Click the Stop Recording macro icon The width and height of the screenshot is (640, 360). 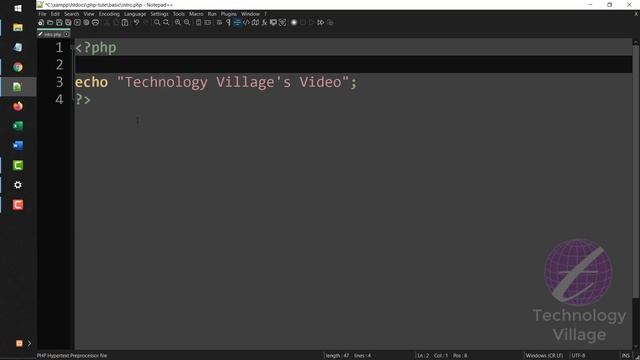[303, 22]
